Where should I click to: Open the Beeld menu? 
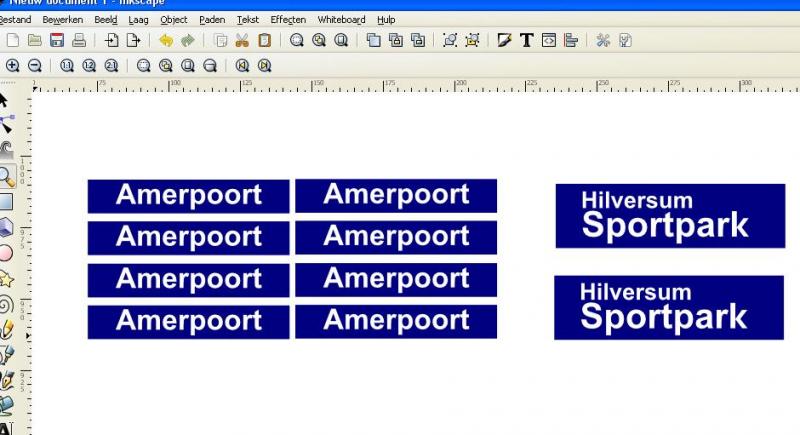(106, 19)
